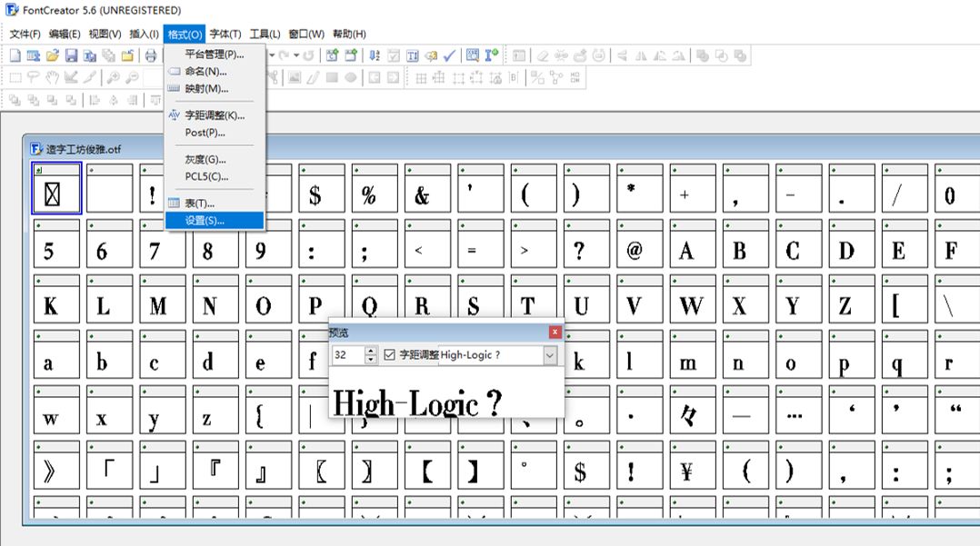Select 设置(S)... in the format menu
The height and width of the screenshot is (546, 980).
215,221
